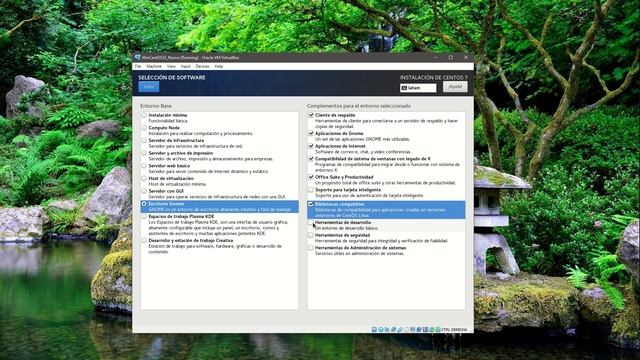
Task: Check Herramientas de Administración de sistemas checkbox
Action: click(x=311, y=248)
